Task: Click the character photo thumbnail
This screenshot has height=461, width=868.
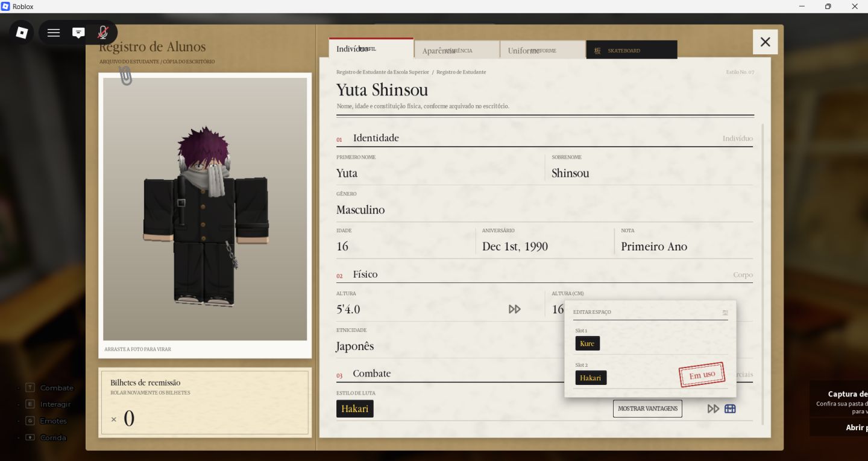Action: pyautogui.click(x=205, y=209)
